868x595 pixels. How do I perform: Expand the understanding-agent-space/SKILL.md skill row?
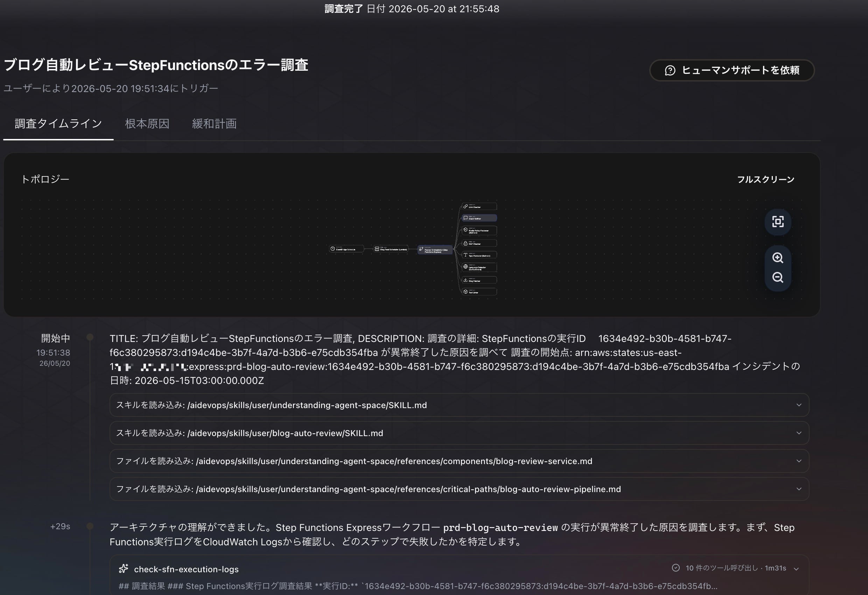coord(460,405)
